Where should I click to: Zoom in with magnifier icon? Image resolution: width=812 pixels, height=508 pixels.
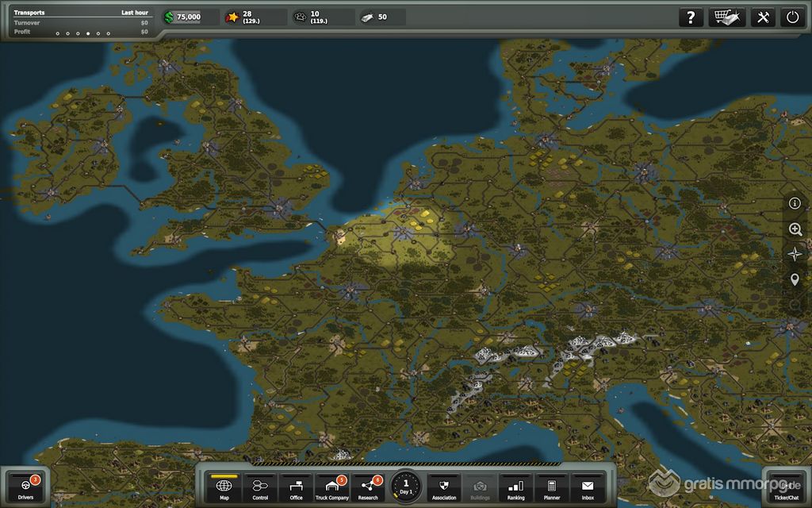(x=795, y=229)
